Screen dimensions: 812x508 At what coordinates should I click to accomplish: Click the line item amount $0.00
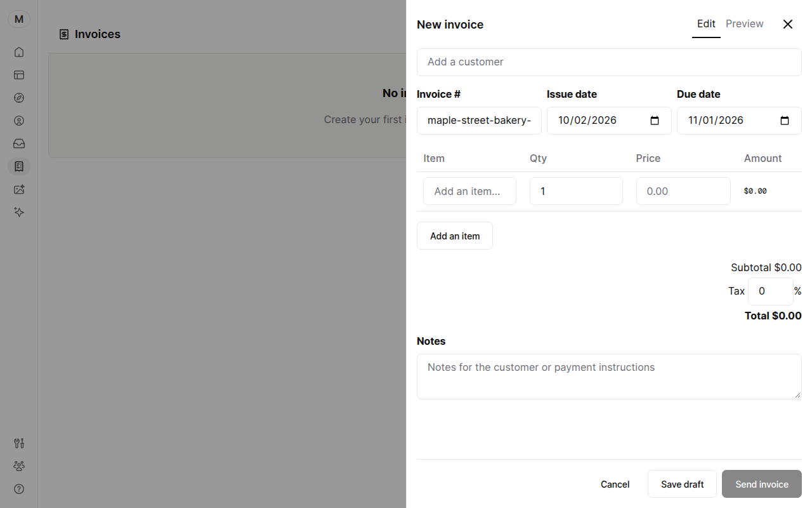click(756, 191)
